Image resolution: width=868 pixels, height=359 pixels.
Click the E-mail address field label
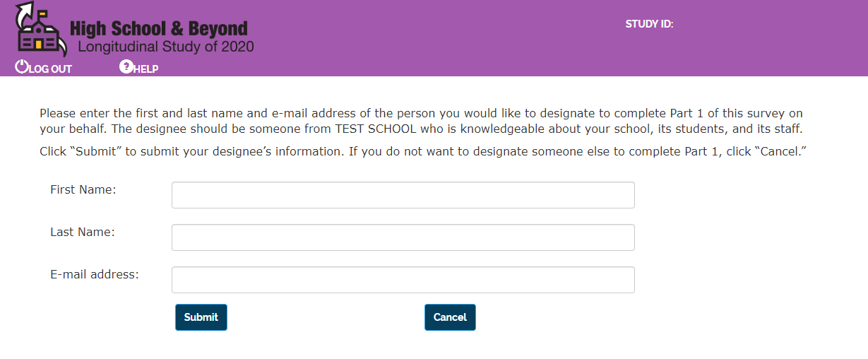click(95, 274)
